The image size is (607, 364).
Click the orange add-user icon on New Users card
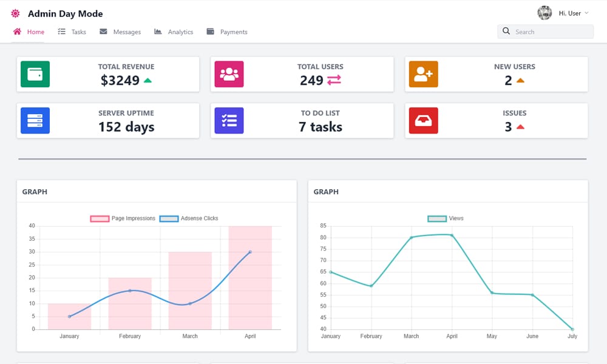(x=423, y=74)
